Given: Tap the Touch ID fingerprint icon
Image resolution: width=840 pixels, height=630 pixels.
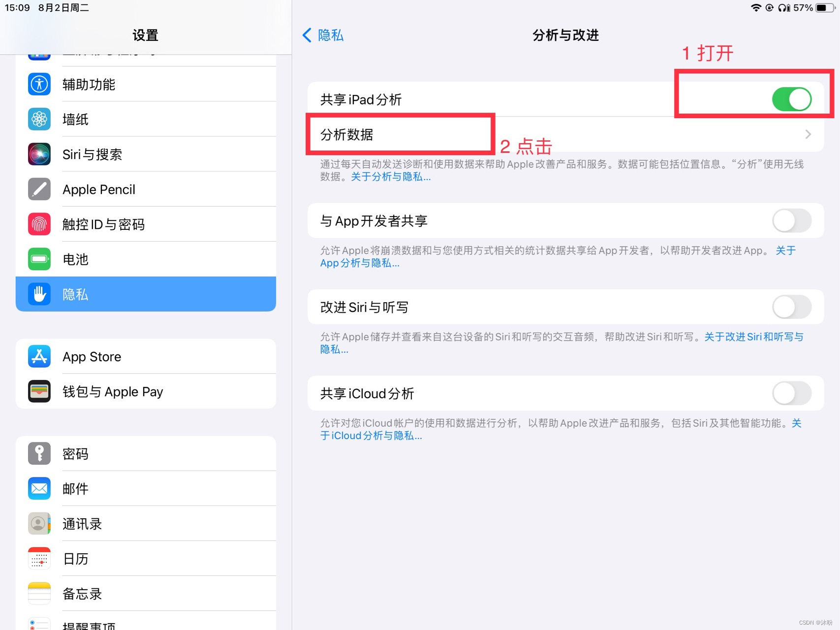Looking at the screenshot, I should [39, 224].
